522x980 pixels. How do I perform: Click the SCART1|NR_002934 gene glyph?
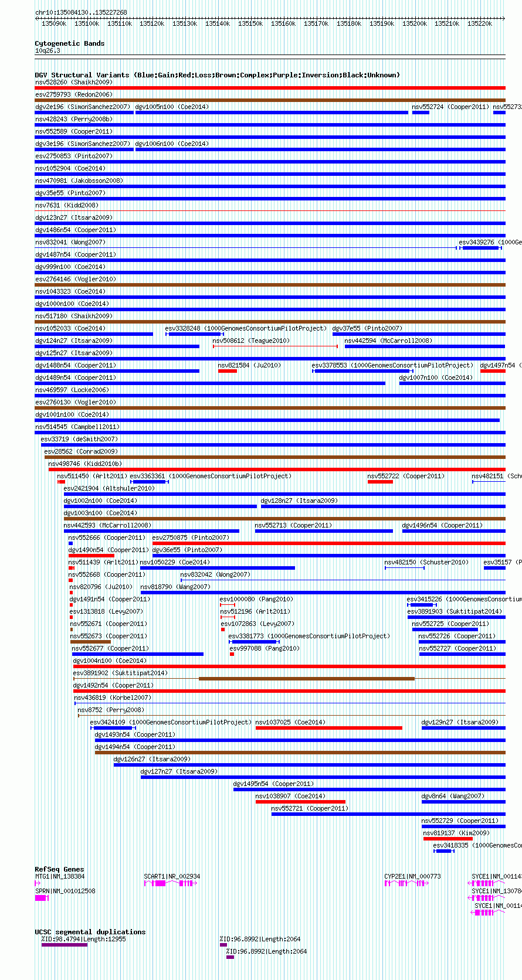click(x=170, y=883)
